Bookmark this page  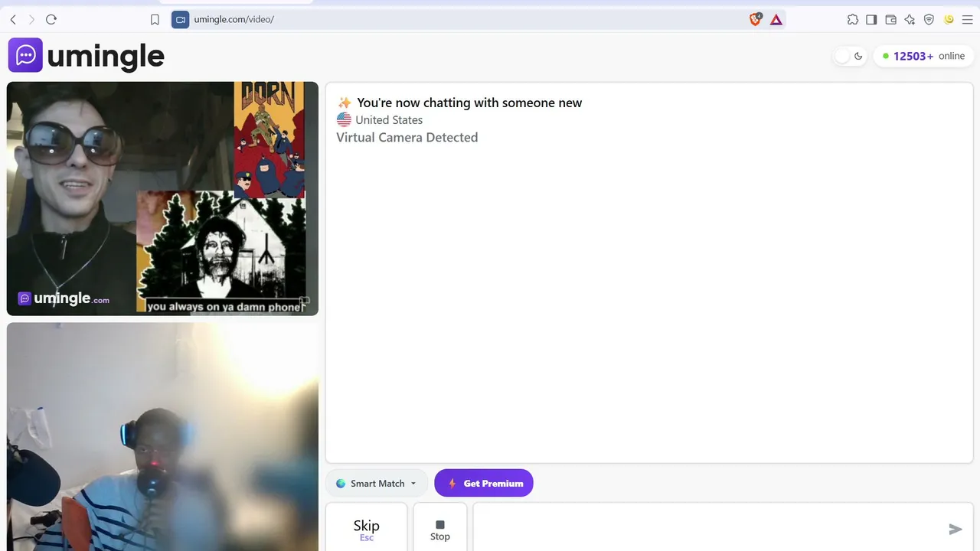pos(155,20)
